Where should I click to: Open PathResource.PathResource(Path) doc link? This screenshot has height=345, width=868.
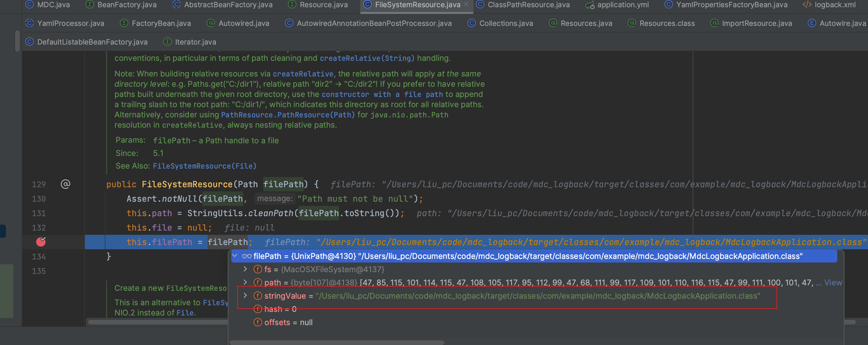click(288, 115)
